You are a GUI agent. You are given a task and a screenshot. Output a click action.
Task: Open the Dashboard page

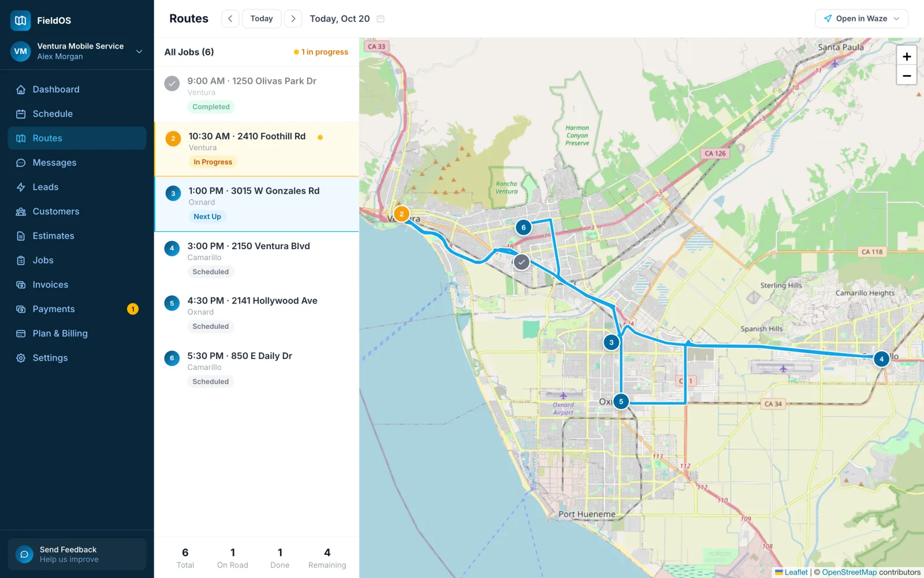(x=77, y=90)
